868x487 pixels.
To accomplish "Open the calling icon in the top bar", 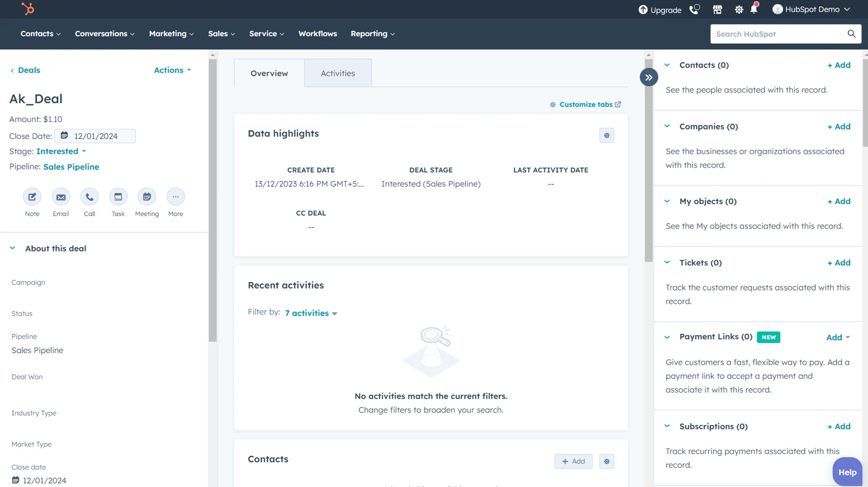I will [694, 9].
